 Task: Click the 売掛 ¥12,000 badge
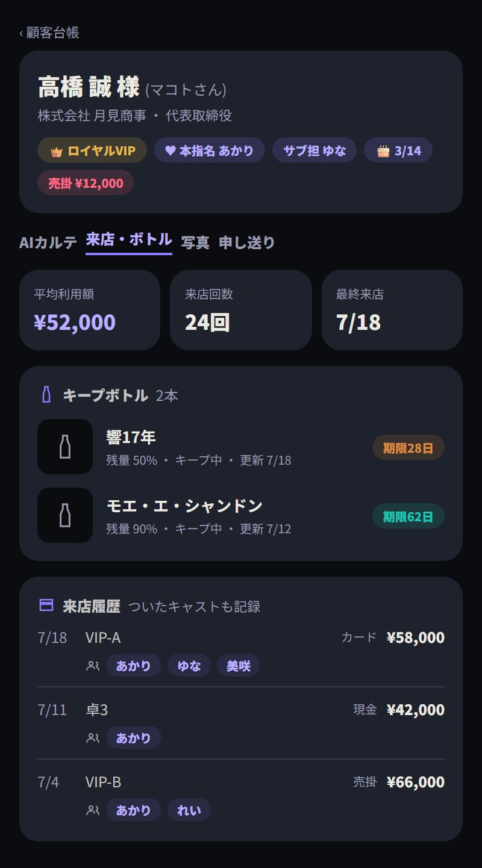coord(86,183)
